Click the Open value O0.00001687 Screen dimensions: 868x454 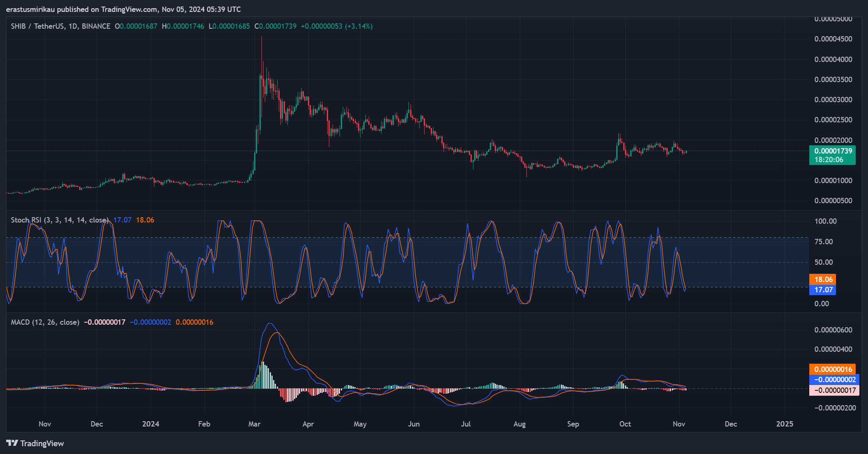136,26
